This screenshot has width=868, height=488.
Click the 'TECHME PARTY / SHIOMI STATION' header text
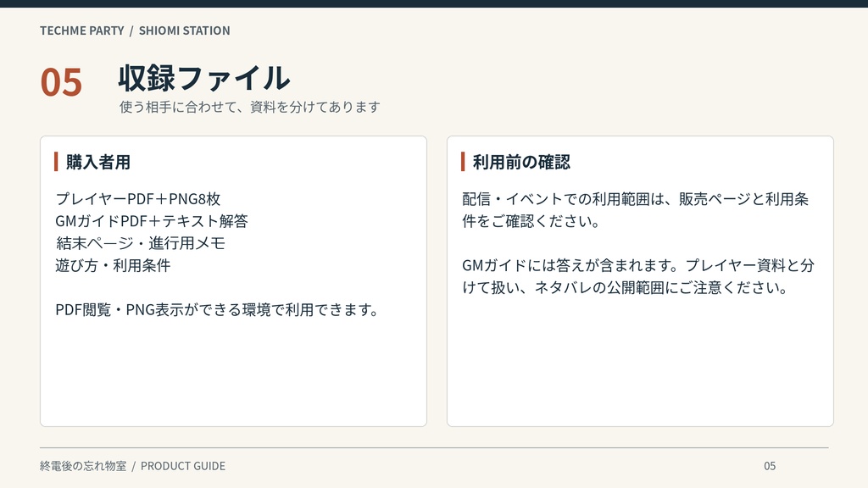pos(135,30)
